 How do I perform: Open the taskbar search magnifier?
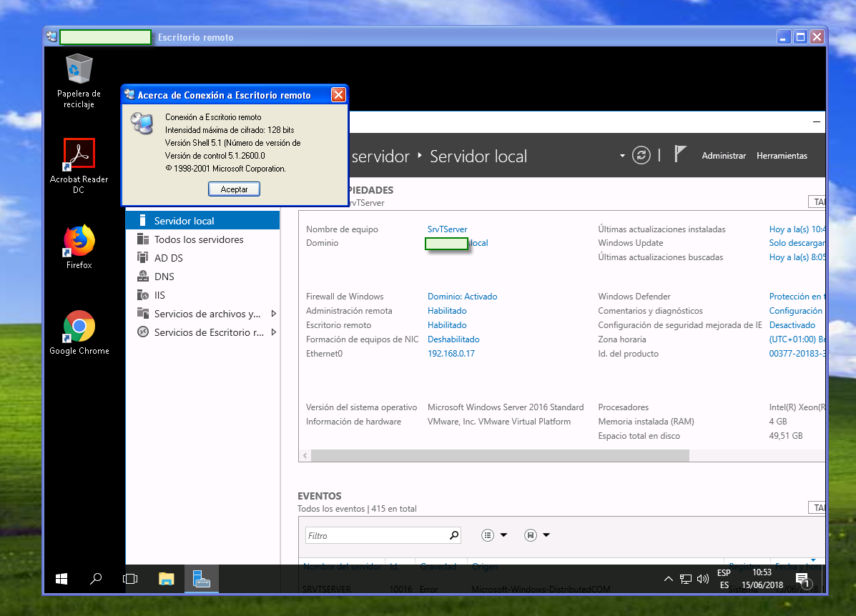tap(96, 579)
